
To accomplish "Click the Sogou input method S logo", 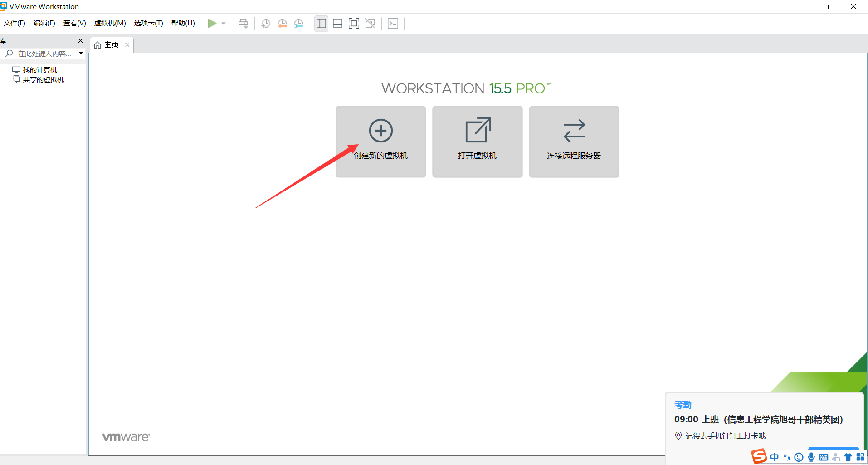I will pyautogui.click(x=759, y=456).
